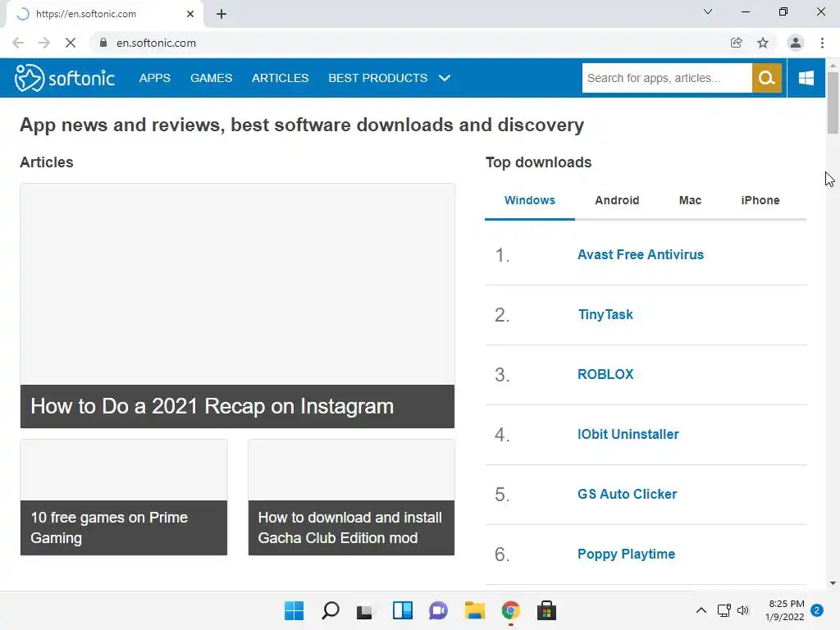
Task: Open the ARTICLES menu
Action: tap(281, 78)
